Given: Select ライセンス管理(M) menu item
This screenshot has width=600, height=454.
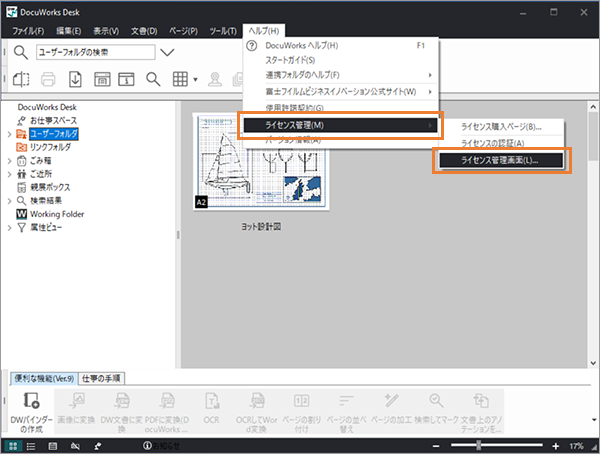Looking at the screenshot, I should coord(341,125).
